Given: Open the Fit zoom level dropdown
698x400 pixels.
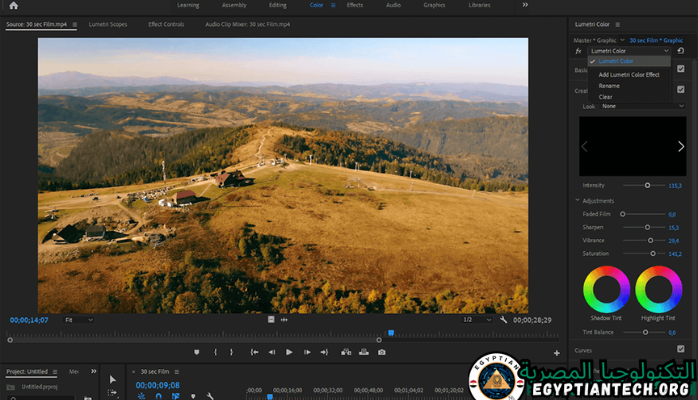Looking at the screenshot, I should tap(79, 320).
